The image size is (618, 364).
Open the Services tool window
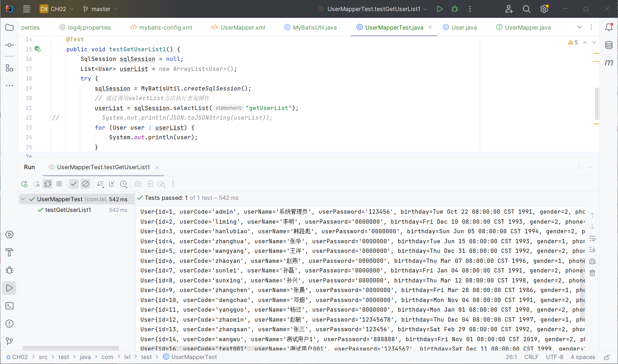(10, 235)
